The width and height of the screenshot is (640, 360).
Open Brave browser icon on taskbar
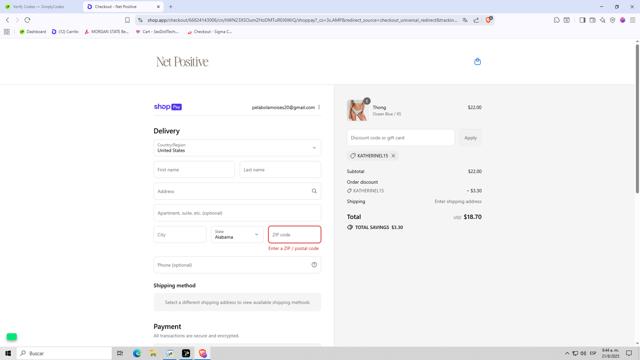(202, 353)
